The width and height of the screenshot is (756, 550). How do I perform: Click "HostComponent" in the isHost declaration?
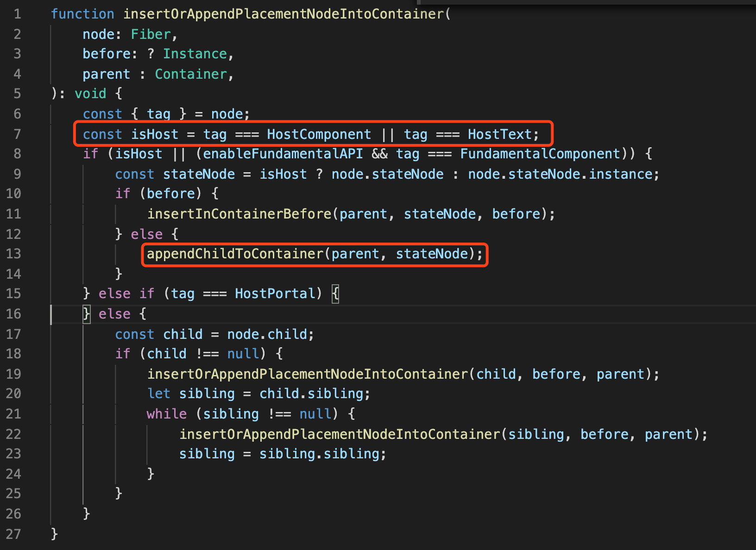click(x=319, y=134)
